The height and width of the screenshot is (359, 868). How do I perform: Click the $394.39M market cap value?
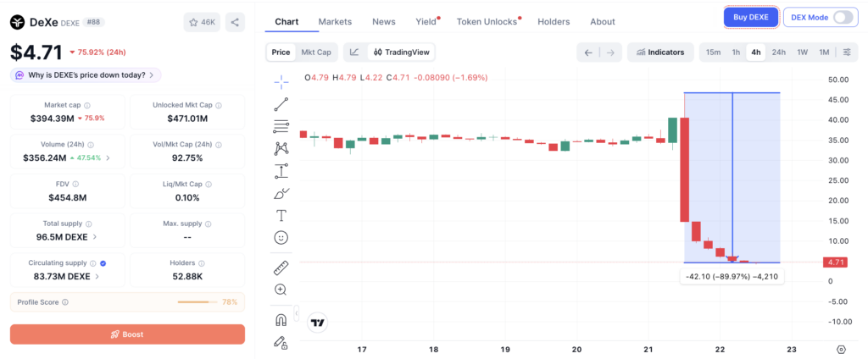(53, 119)
